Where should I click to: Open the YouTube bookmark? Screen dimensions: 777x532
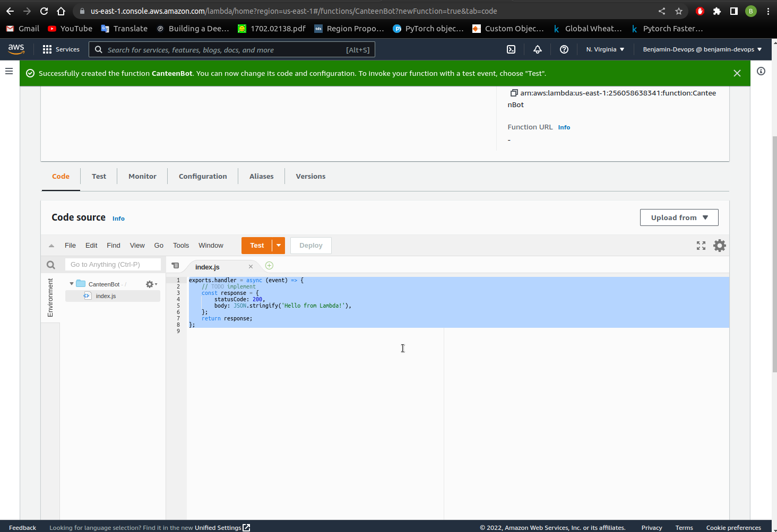click(70, 29)
